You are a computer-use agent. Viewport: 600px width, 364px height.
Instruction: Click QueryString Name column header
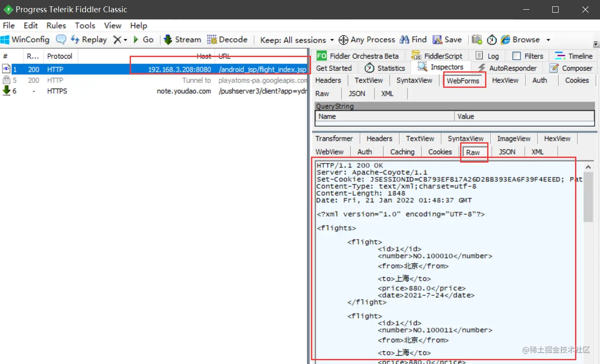click(385, 117)
